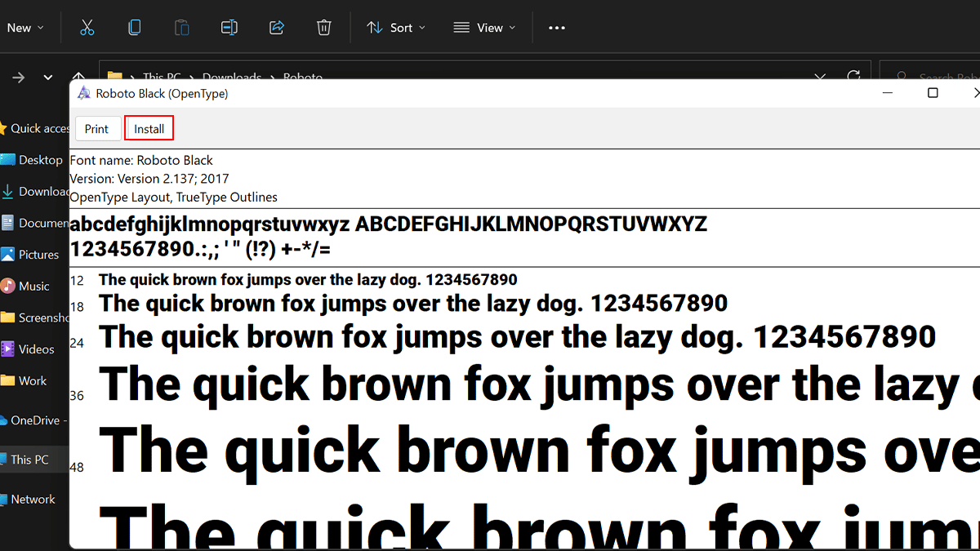The height and width of the screenshot is (551, 980).
Task: Expand recent locations chevron
Action: pyautogui.click(x=48, y=78)
